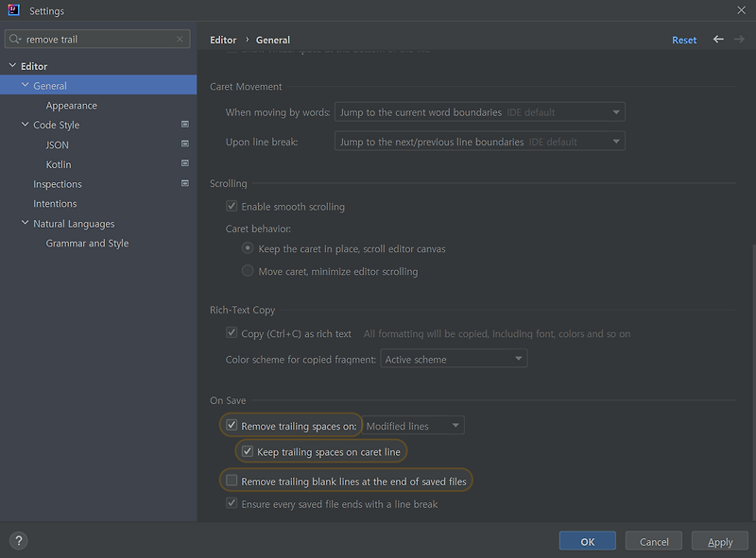756x558 pixels.
Task: Click the project-level icon next to Code Style
Action: click(184, 125)
